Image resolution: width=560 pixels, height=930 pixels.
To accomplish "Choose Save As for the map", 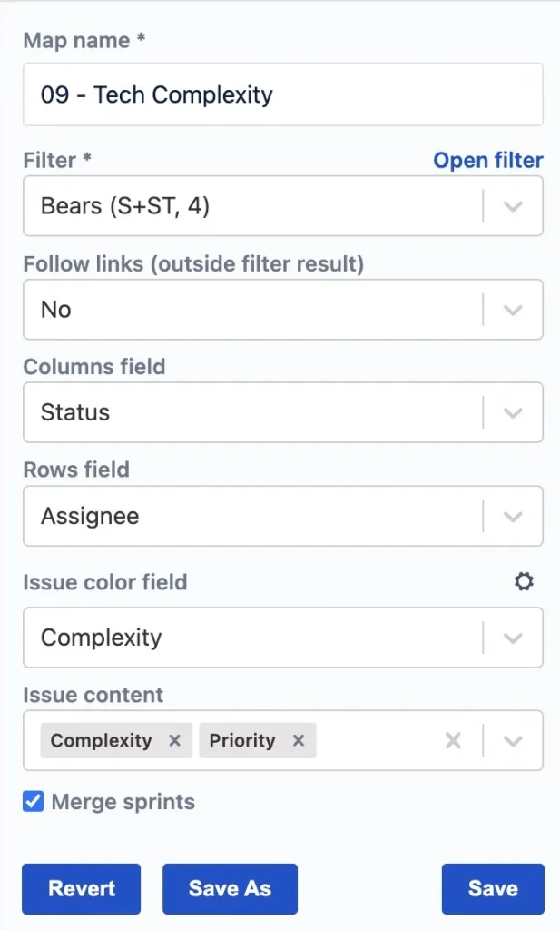I will pyautogui.click(x=230, y=888).
